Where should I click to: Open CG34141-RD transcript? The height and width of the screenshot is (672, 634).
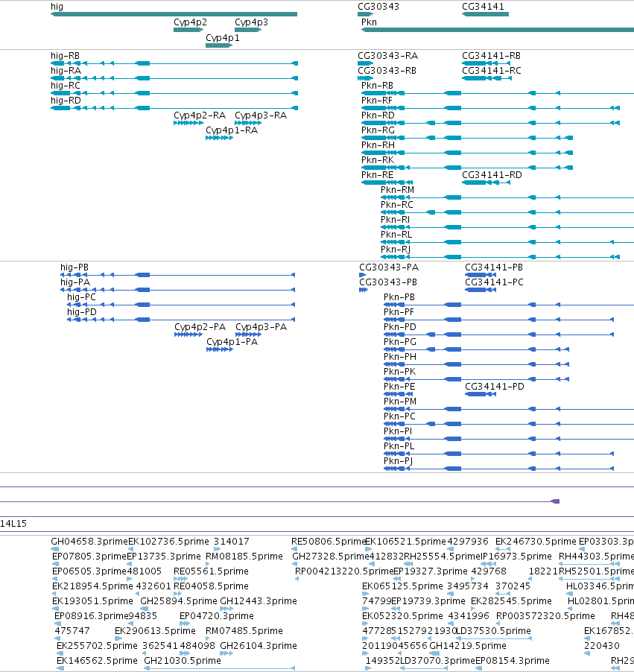[x=486, y=183]
